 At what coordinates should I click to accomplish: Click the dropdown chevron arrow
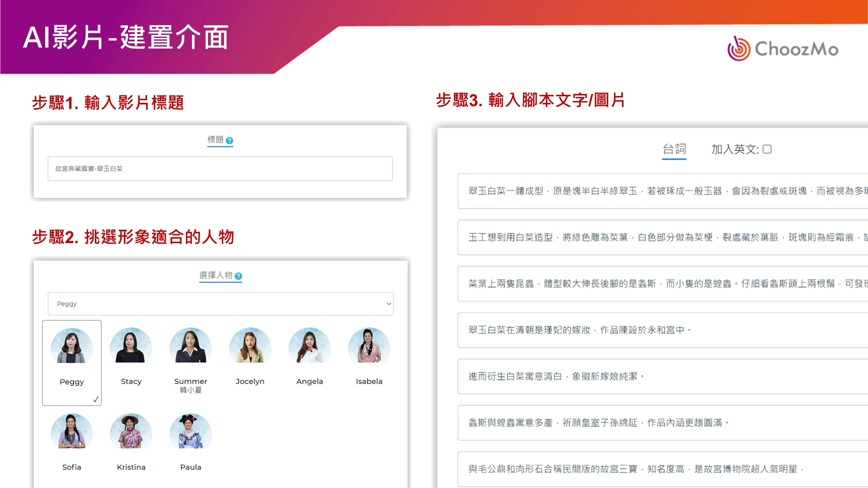pyautogui.click(x=389, y=304)
